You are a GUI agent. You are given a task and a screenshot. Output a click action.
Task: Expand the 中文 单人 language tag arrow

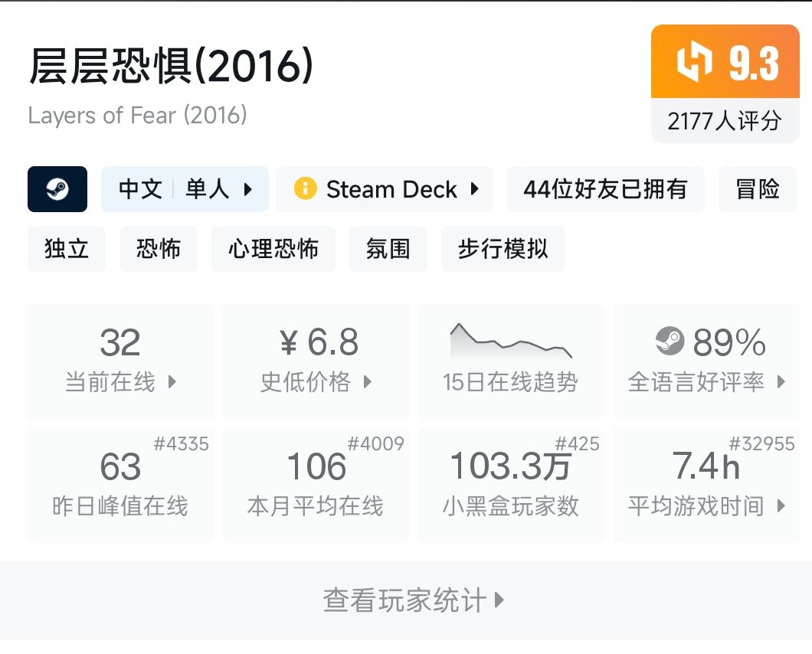tap(247, 189)
